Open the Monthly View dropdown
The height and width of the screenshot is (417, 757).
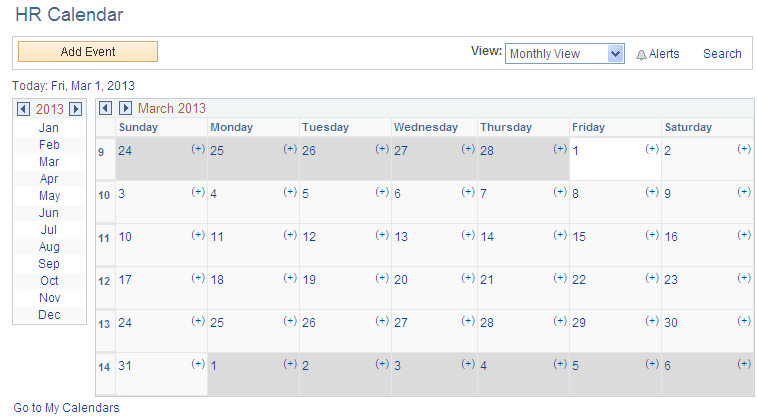click(x=564, y=54)
